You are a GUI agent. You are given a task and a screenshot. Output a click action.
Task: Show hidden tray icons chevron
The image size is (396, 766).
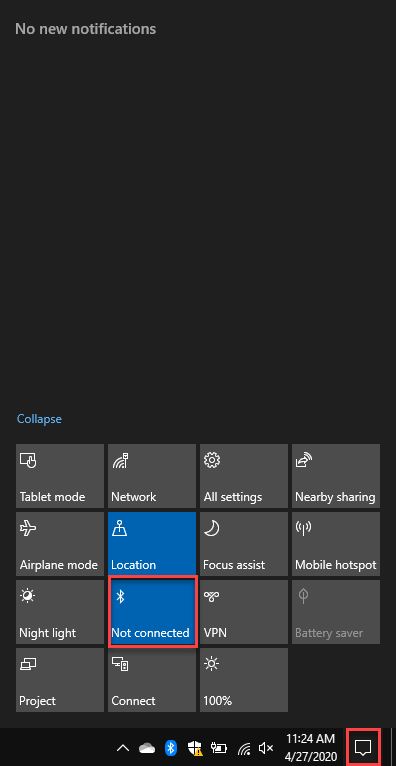coord(124,747)
